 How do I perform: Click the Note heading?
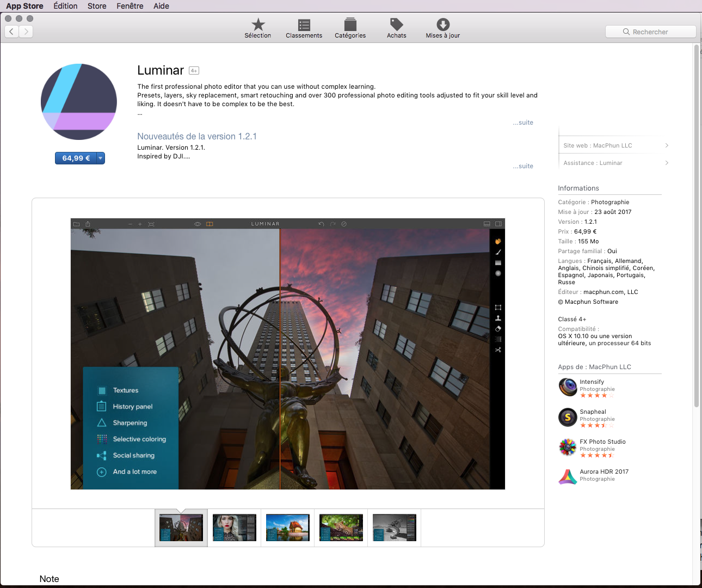coord(49,579)
